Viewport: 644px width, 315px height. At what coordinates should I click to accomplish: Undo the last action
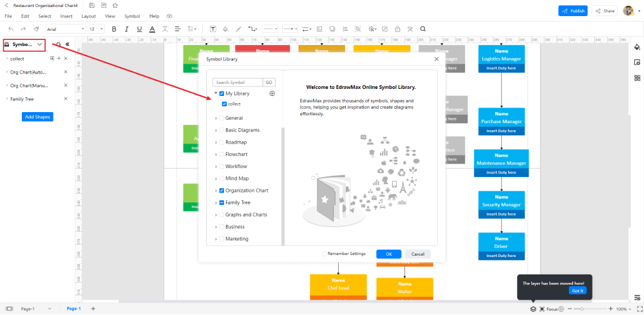coord(11,29)
